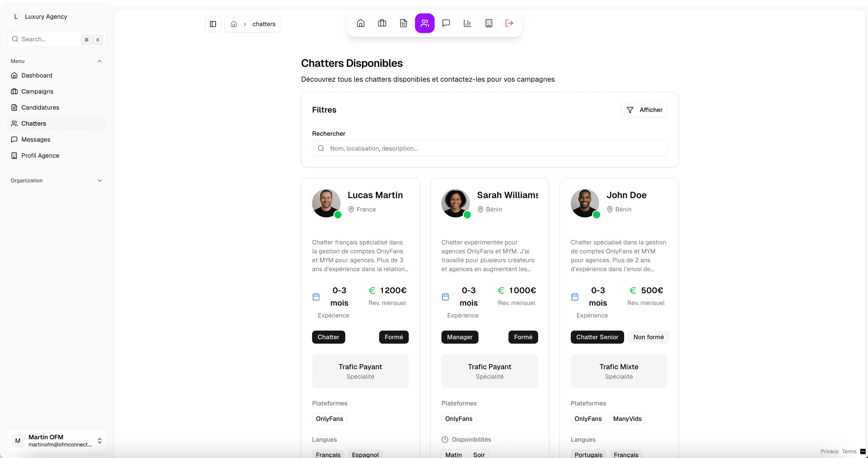Screen dimensions: 868x458
Task: Click the building icon in top dock
Action: [x=489, y=23]
